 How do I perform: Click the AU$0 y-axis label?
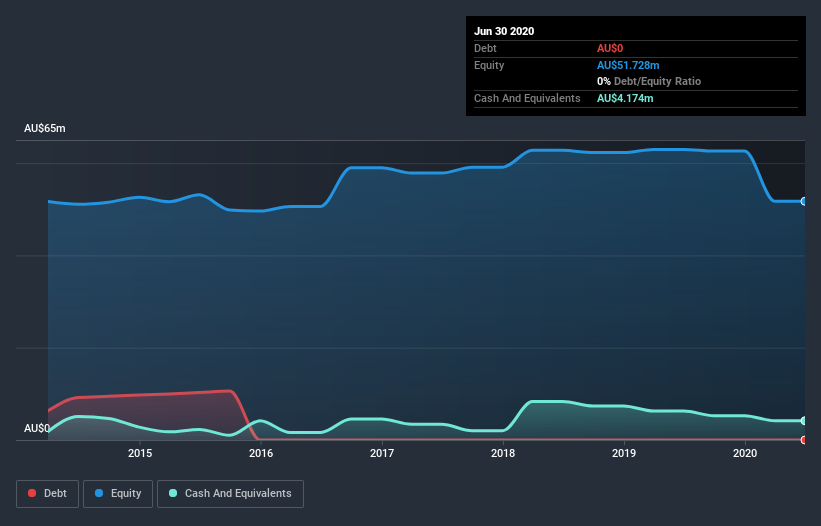pyautogui.click(x=37, y=429)
